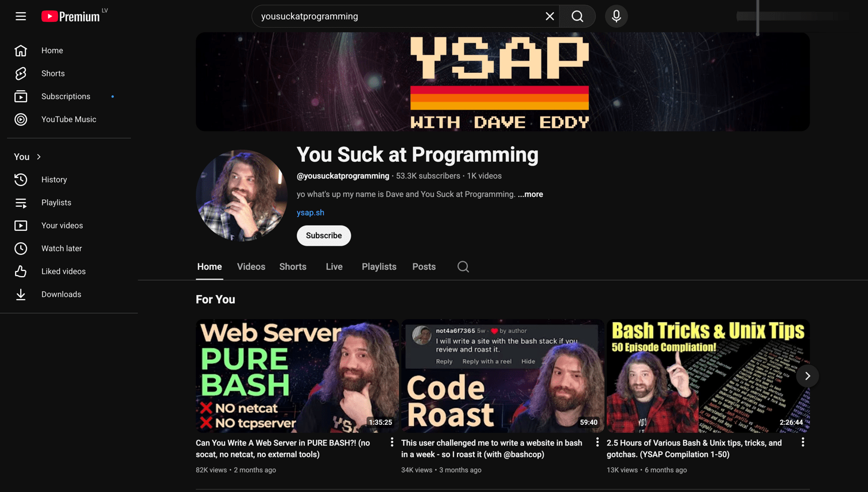Click 13K views metadata text
Screen dimensions: 868x492
622,470
